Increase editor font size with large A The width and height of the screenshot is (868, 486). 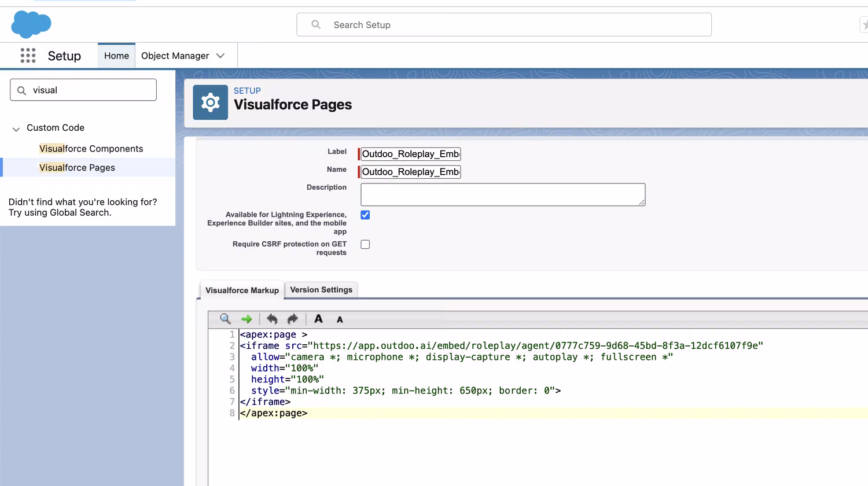pyautogui.click(x=318, y=319)
